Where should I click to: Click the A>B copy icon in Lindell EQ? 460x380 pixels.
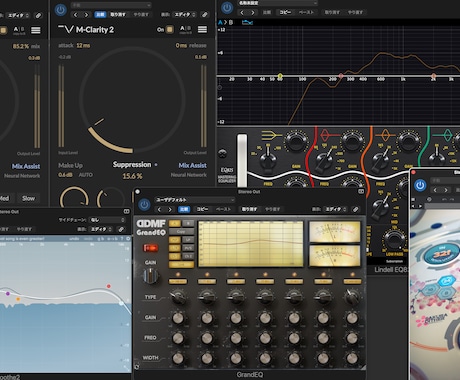tap(226, 22)
